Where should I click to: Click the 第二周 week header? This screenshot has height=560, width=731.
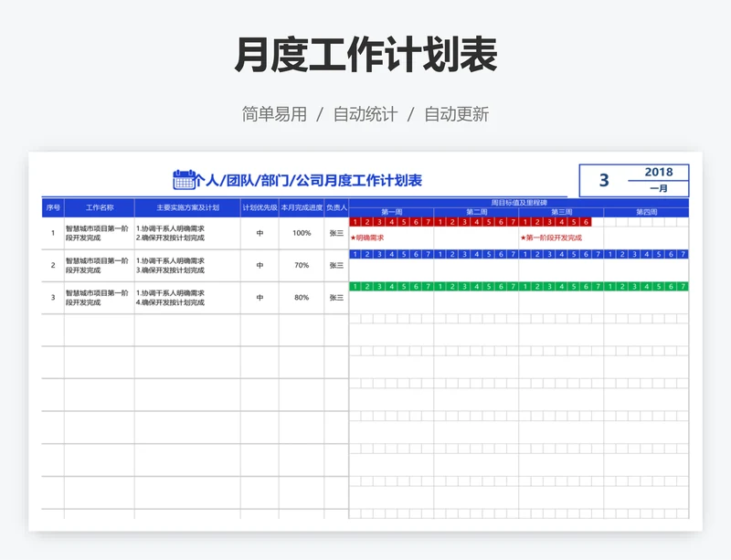click(476, 212)
